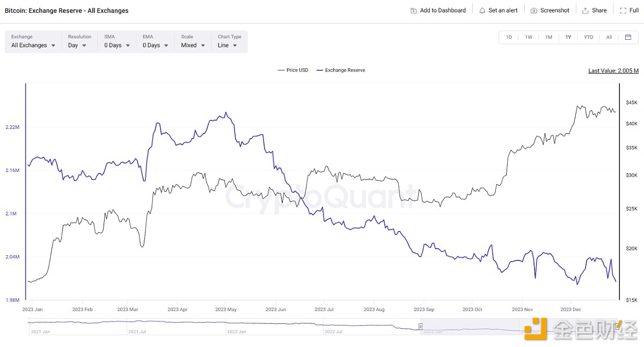Image resolution: width=644 pixels, height=347 pixels.
Task: Open the calendar date picker icon
Action: tap(628, 37)
